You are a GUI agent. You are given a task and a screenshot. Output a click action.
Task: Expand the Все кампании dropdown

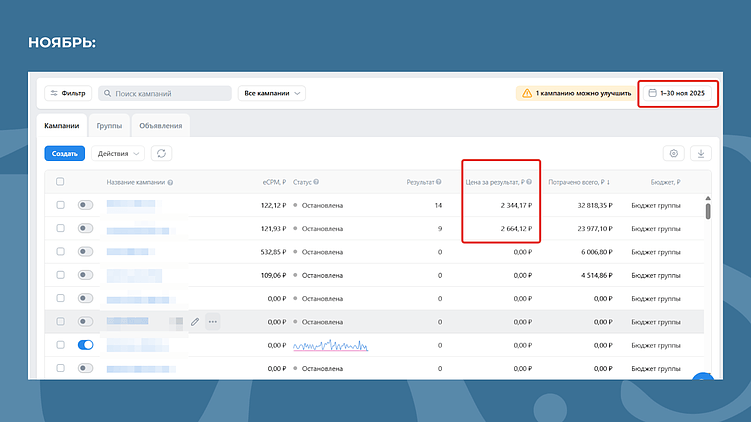272,93
